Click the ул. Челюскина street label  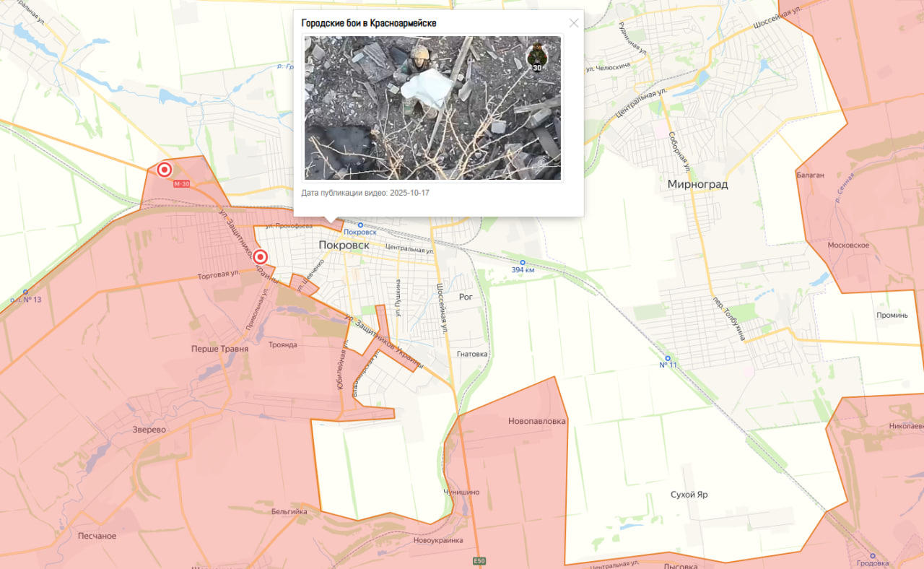tap(609, 66)
